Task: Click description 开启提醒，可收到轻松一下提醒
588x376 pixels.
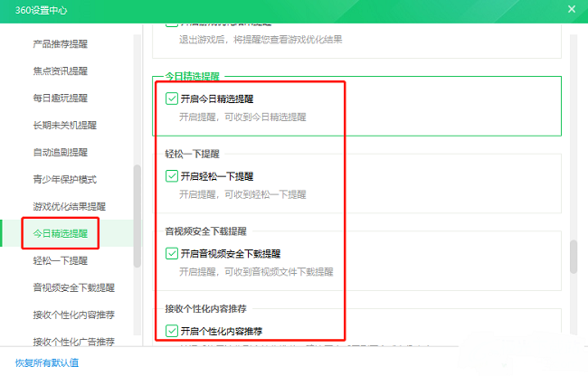Action: (x=242, y=194)
